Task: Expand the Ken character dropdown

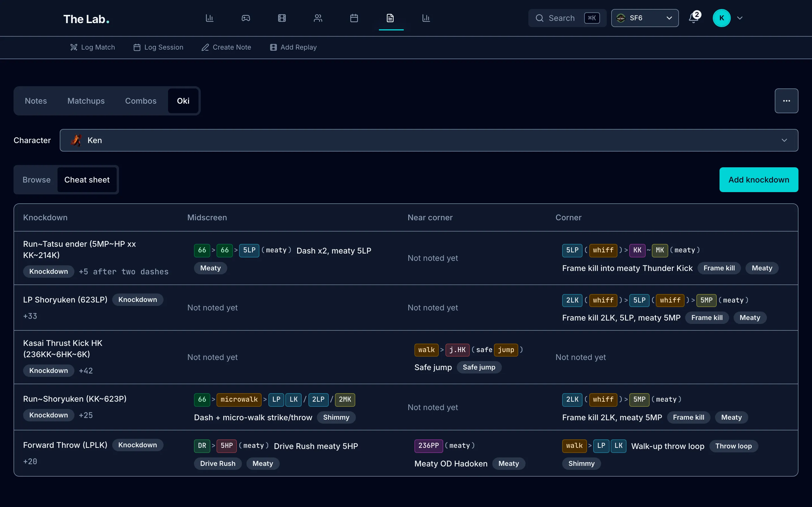Action: pos(429,140)
